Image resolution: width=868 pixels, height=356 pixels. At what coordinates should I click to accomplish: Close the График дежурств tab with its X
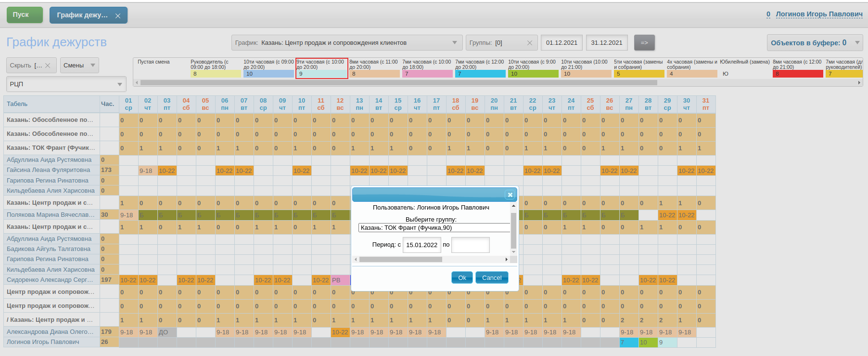tap(118, 16)
